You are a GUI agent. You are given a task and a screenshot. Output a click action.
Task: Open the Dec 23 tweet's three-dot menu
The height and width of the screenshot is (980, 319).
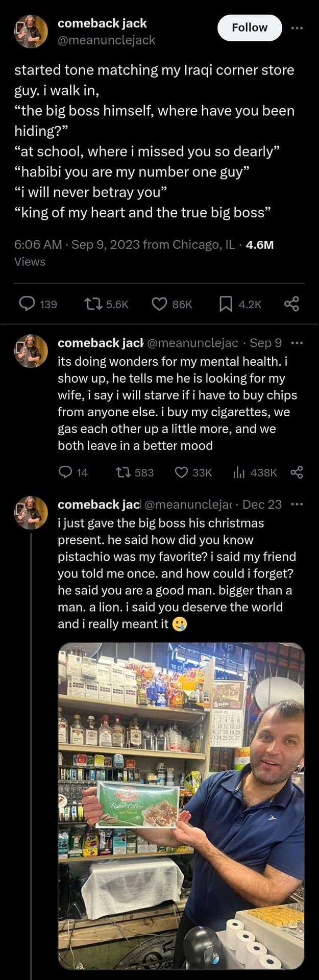(297, 505)
